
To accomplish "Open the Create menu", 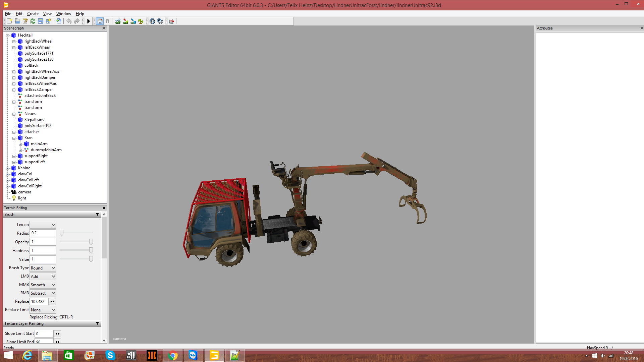I will [x=33, y=14].
